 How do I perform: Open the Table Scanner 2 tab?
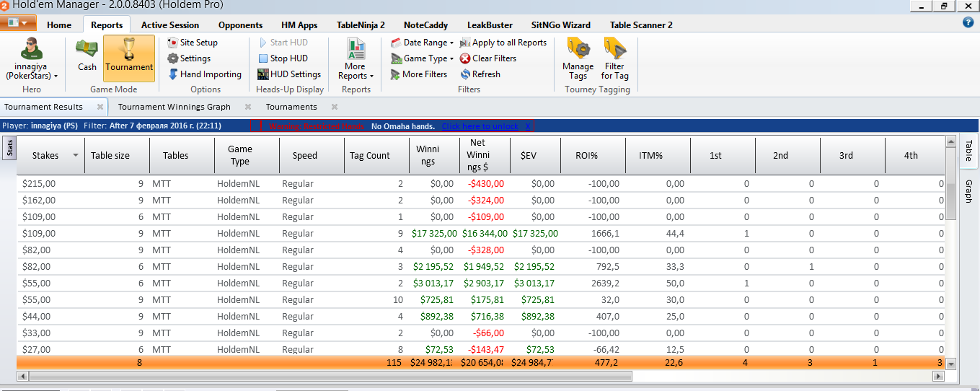[641, 25]
